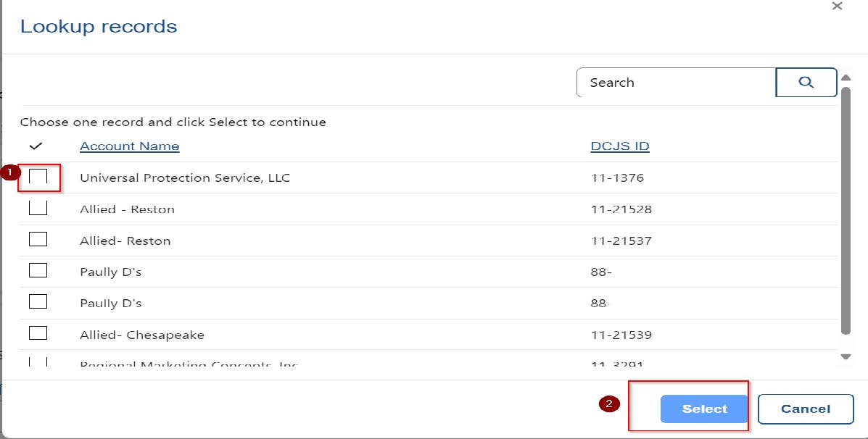868x439 pixels.
Task: Tick checkbox for Paully D's 88
Action: 38,302
